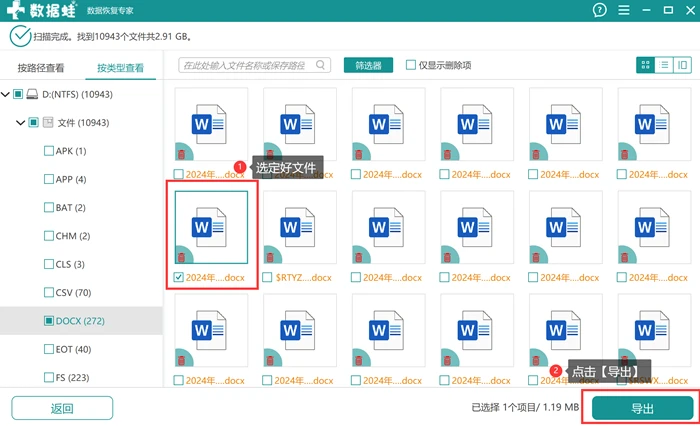Collapse the D:(NTFS) tree node
Image resolution: width=700 pixels, height=426 pixels.
click(x=5, y=94)
